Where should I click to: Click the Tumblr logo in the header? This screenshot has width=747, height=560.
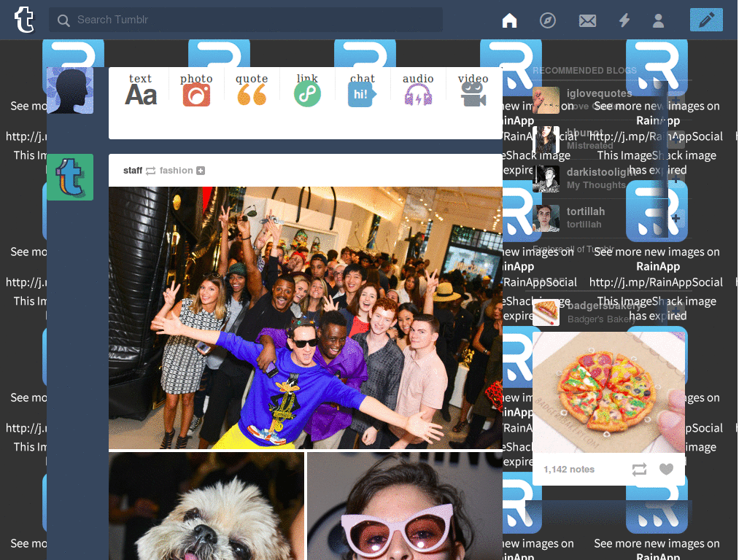(24, 20)
